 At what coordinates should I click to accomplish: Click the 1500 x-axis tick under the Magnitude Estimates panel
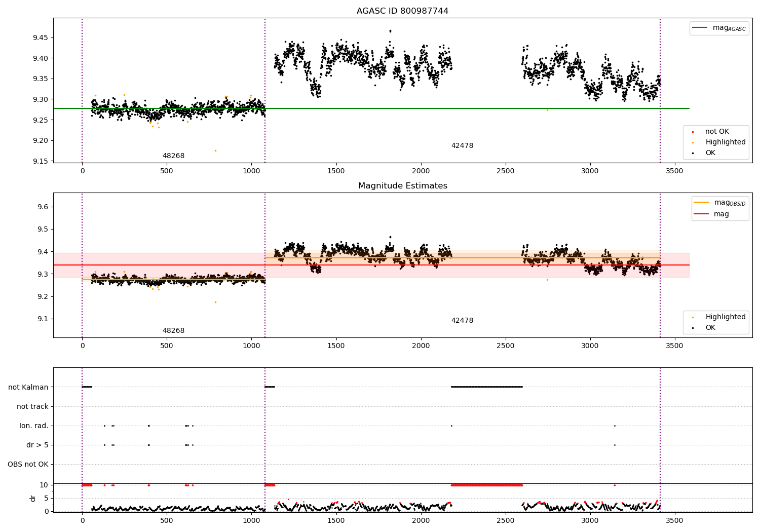[336, 346]
